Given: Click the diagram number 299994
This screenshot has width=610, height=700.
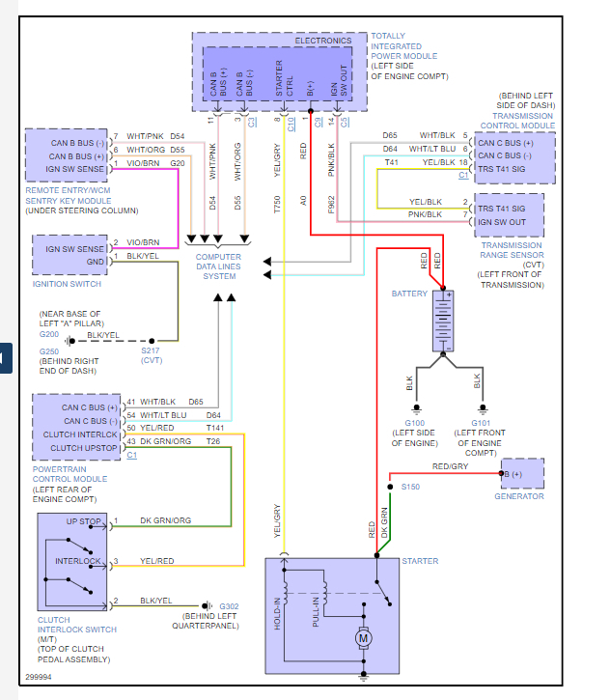Looking at the screenshot, I should (39, 677).
